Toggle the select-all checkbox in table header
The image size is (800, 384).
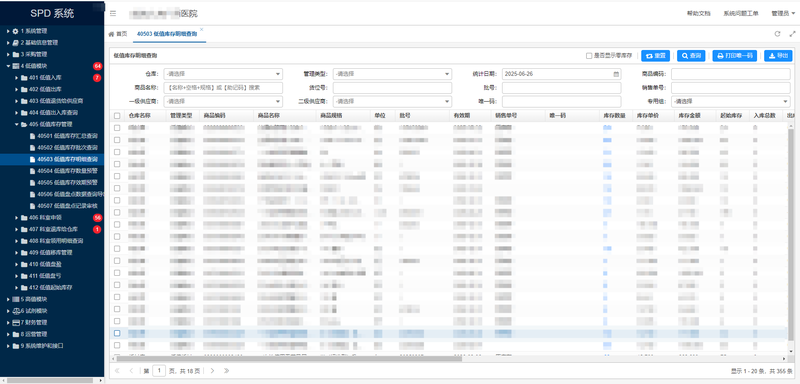(117, 116)
